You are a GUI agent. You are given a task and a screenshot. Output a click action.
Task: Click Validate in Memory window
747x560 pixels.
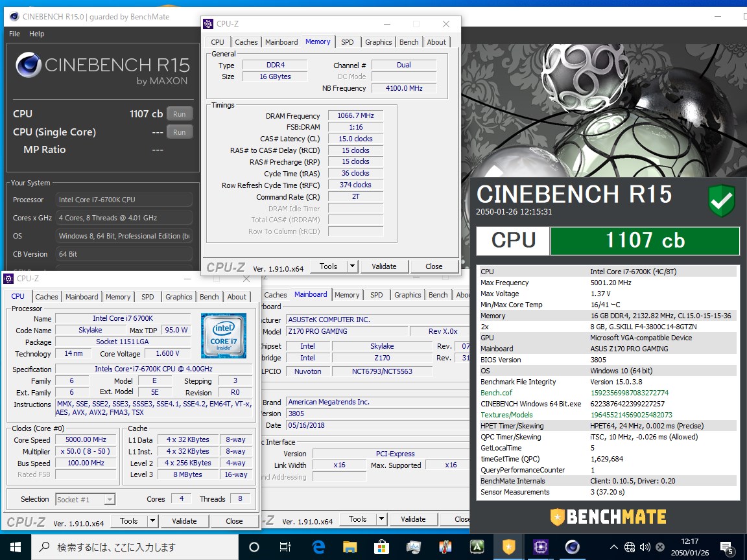coord(384,266)
